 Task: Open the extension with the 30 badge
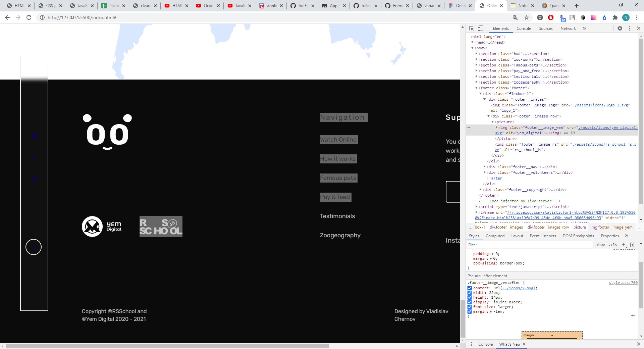click(562, 18)
